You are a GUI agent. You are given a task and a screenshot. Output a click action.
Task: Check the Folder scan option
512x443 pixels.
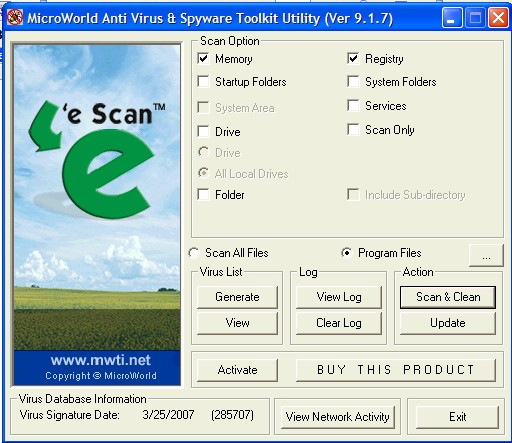[x=203, y=194]
